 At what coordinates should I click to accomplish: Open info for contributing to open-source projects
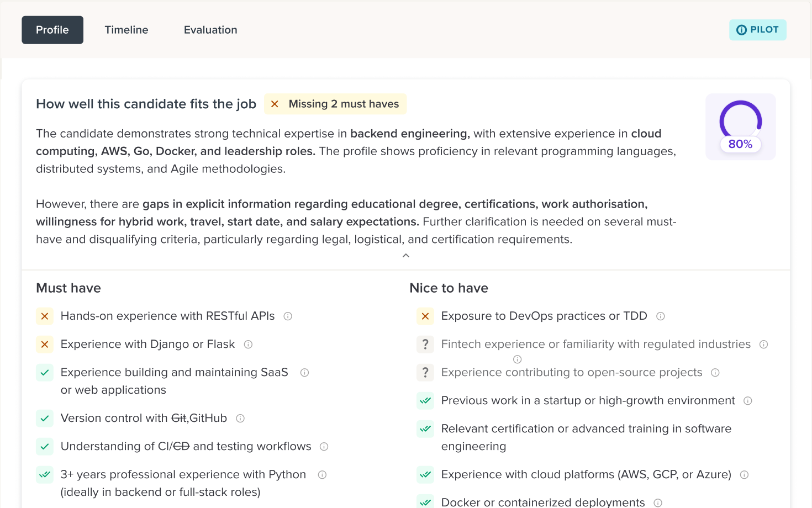click(715, 373)
